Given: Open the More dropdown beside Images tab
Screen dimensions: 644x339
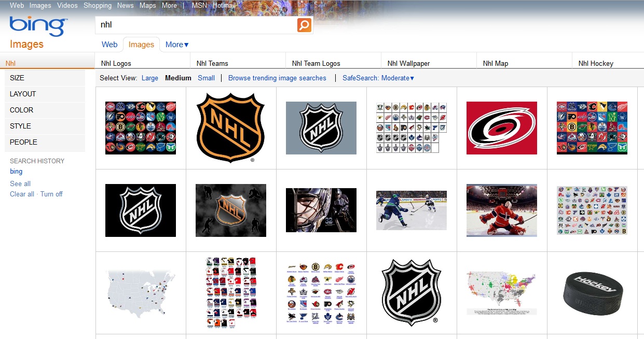Looking at the screenshot, I should click(177, 45).
